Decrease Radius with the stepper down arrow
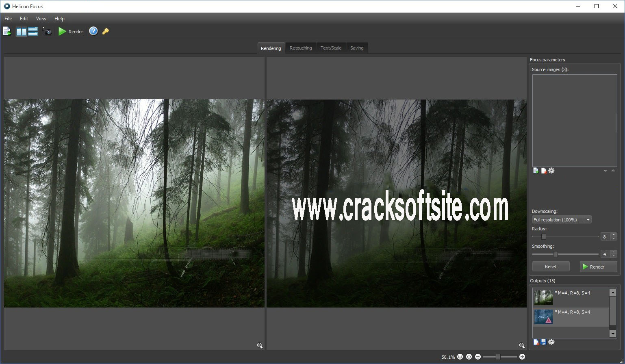Screen dimensions: 625x364 tap(614, 238)
